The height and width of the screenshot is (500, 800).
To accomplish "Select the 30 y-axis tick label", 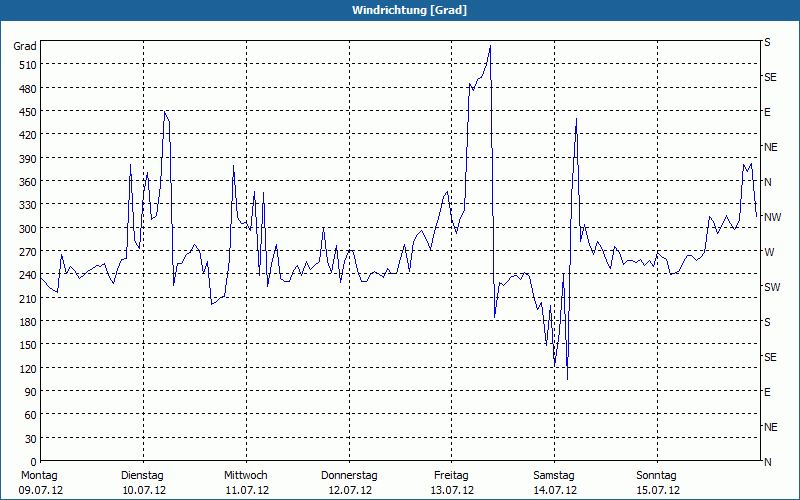I will [31, 439].
